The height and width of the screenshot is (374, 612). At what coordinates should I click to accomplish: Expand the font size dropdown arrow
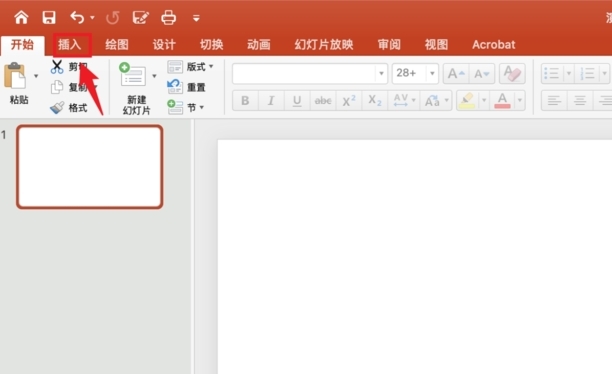coord(432,73)
